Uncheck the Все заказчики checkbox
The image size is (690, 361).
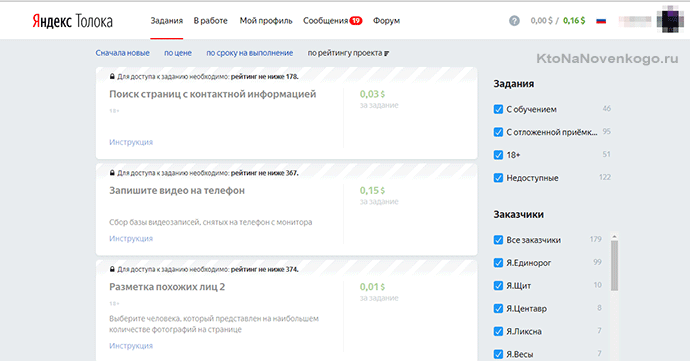(498, 240)
